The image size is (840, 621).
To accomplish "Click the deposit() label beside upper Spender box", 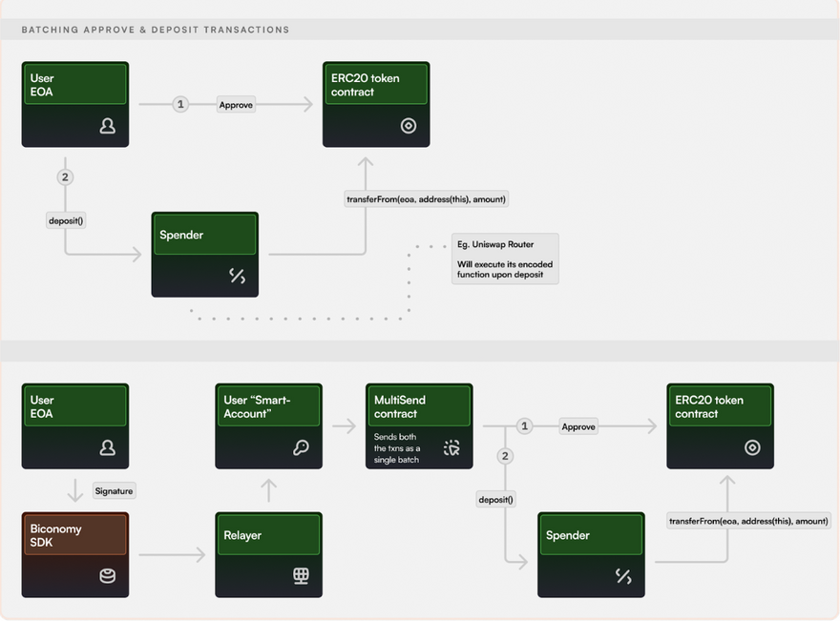I will pos(65,220).
